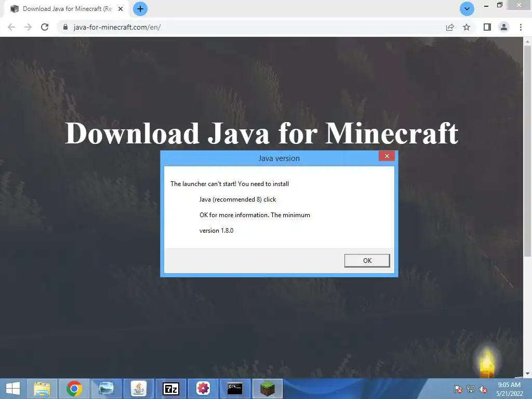Bookmark this page with the star icon

pos(467,27)
